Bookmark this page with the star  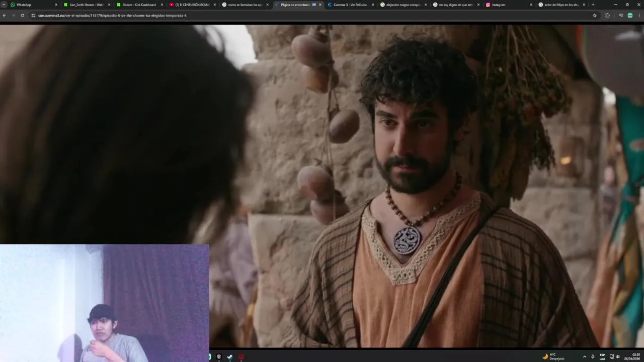pyautogui.click(x=595, y=16)
